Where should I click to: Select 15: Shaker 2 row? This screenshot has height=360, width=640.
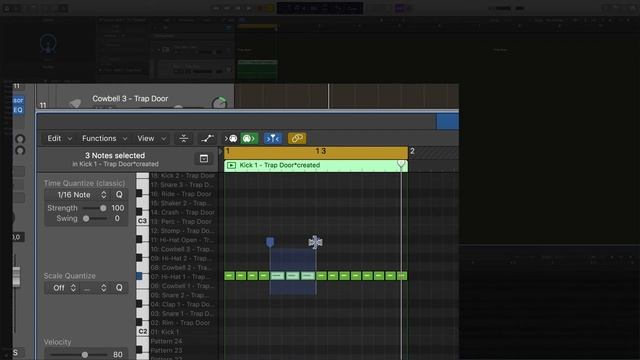click(182, 203)
